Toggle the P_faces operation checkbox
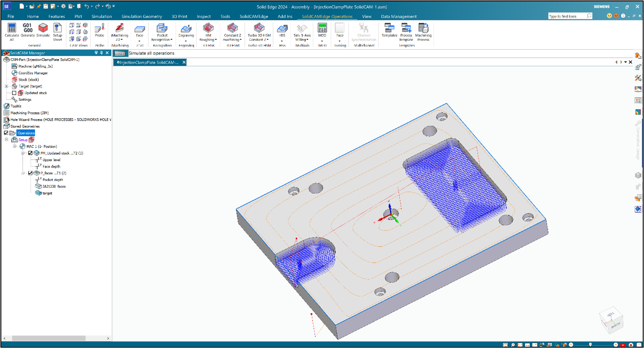 click(30, 173)
